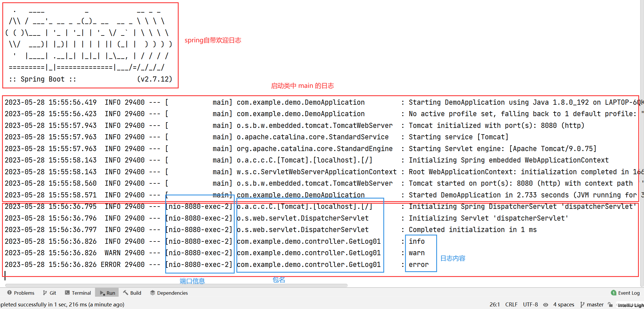Toggle read-only mode with the lock icon
This screenshot has height=309, width=644.
610,304
